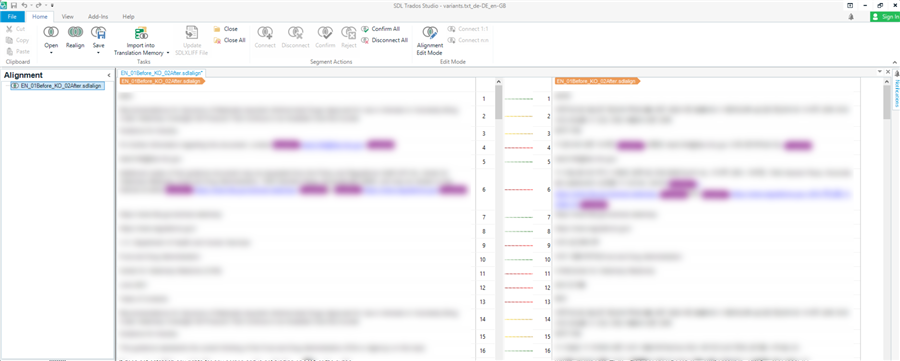Click the connection line for segment 4

(x=518, y=147)
